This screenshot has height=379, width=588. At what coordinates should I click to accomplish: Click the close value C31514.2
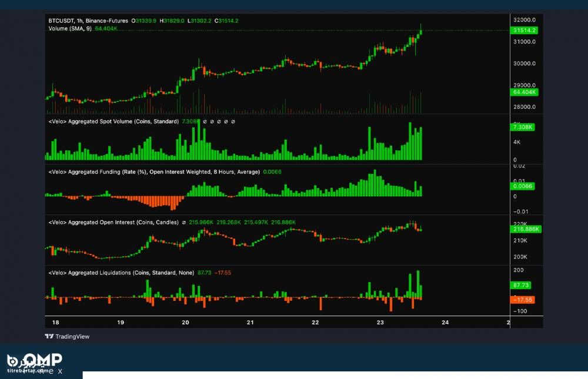[x=226, y=21]
